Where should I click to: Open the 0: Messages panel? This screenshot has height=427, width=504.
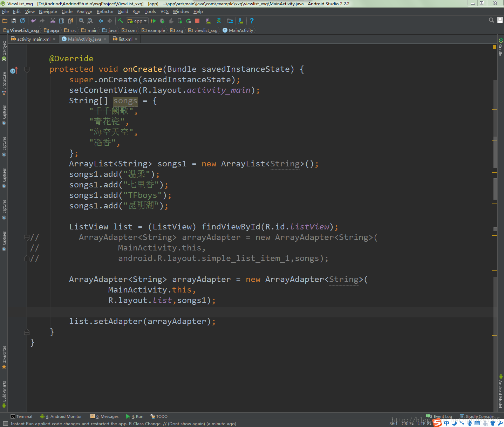tap(104, 416)
